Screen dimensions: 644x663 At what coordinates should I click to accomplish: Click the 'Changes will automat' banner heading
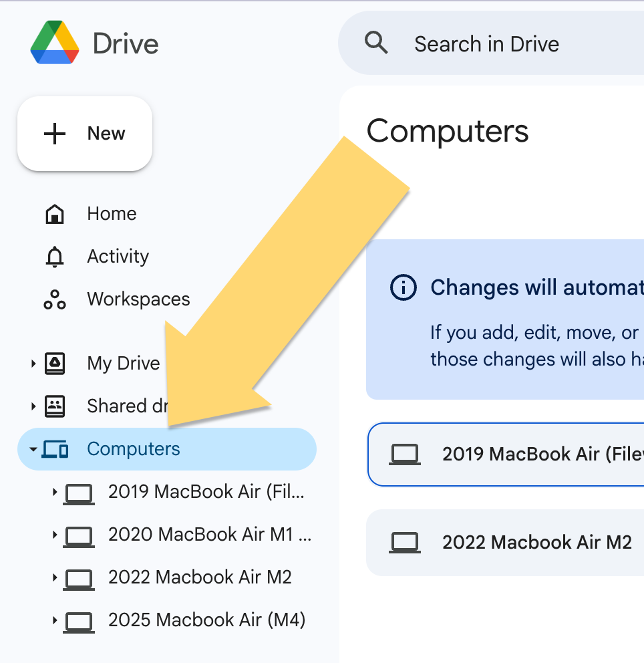[x=536, y=287]
